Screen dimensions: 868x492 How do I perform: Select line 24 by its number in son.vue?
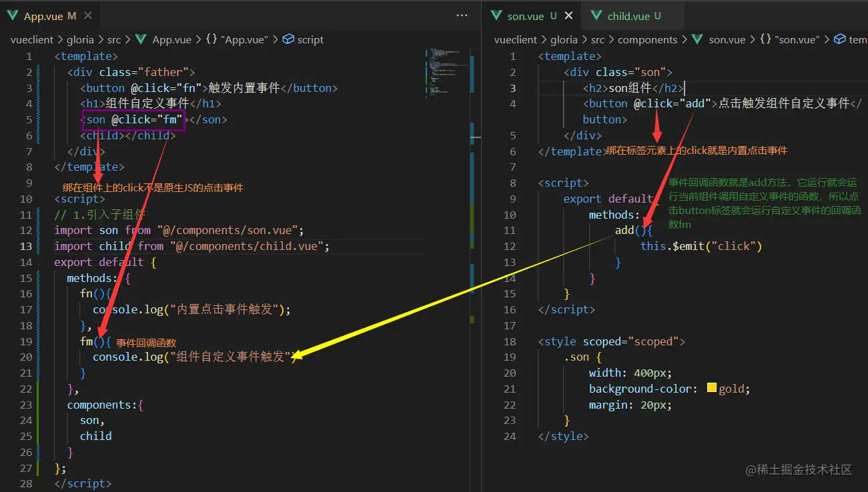510,437
